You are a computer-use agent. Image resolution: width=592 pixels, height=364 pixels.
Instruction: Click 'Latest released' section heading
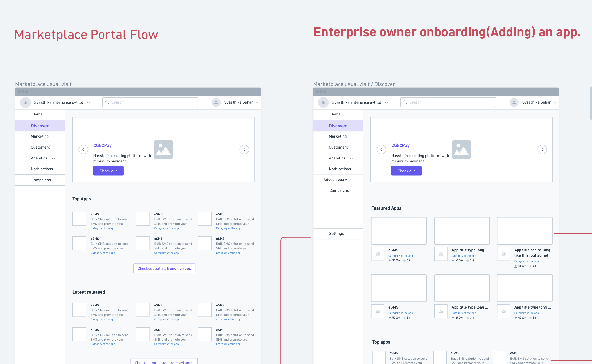pos(89,292)
